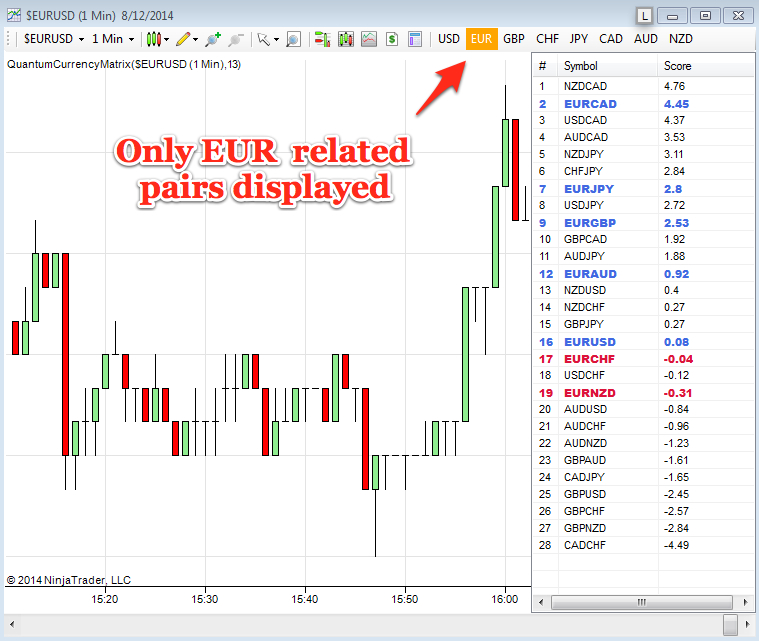Toggle the NZD currency filter
This screenshot has height=641, width=759.
tap(681, 39)
